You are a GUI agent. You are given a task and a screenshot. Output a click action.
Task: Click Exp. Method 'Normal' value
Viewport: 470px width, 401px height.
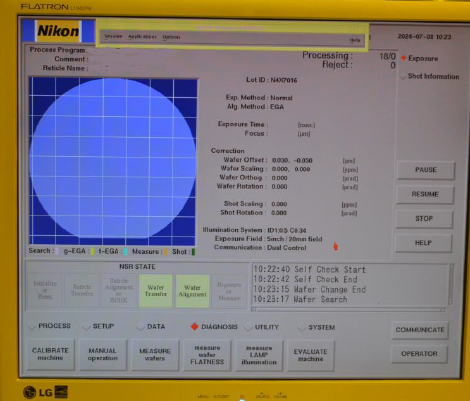[281, 98]
